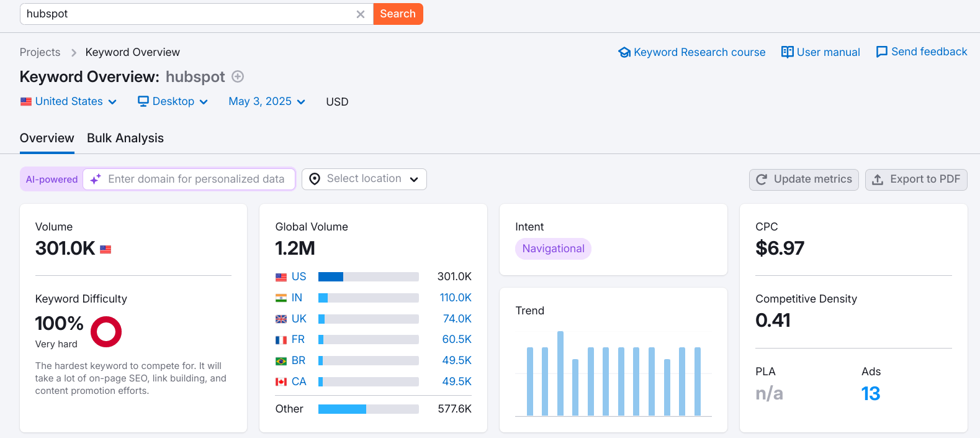Click the AI-powered badge
Screen dimensions: 980x438
point(52,180)
